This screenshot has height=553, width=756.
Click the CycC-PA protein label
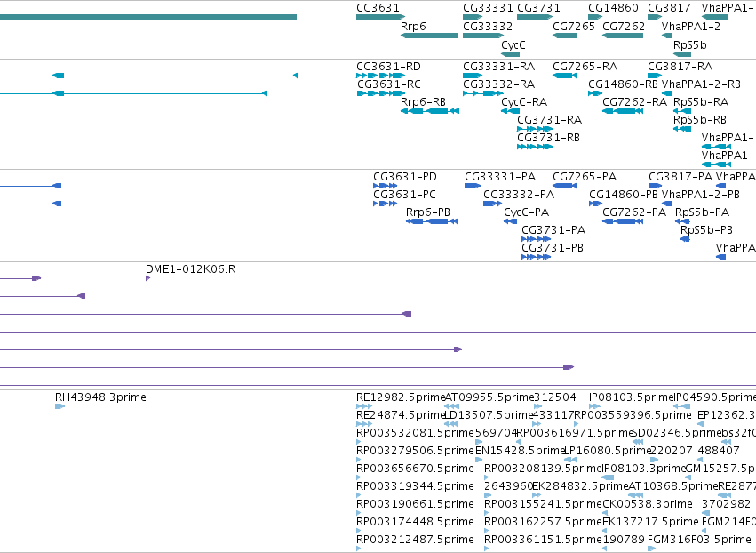tap(527, 212)
